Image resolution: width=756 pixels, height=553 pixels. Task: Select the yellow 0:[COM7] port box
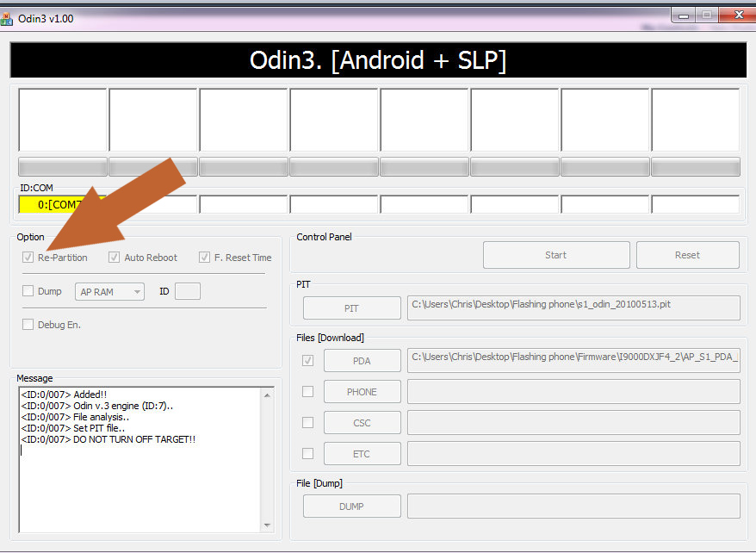(x=63, y=204)
